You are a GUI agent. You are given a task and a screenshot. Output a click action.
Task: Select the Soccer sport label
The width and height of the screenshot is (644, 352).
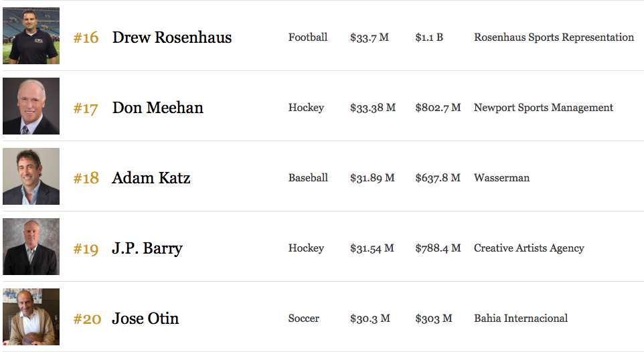point(303,319)
